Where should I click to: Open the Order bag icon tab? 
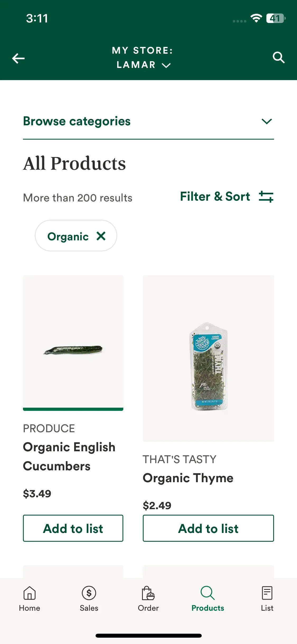click(148, 593)
